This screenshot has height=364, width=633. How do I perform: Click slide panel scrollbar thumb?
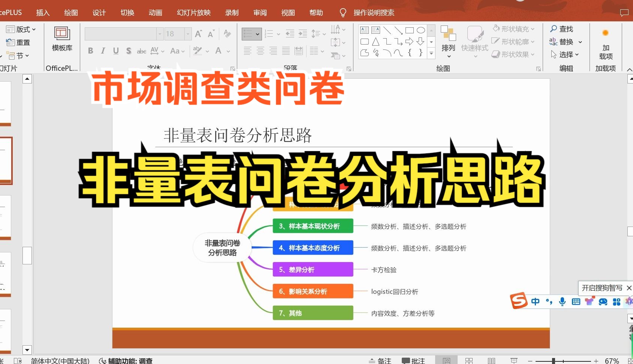pyautogui.click(x=27, y=255)
